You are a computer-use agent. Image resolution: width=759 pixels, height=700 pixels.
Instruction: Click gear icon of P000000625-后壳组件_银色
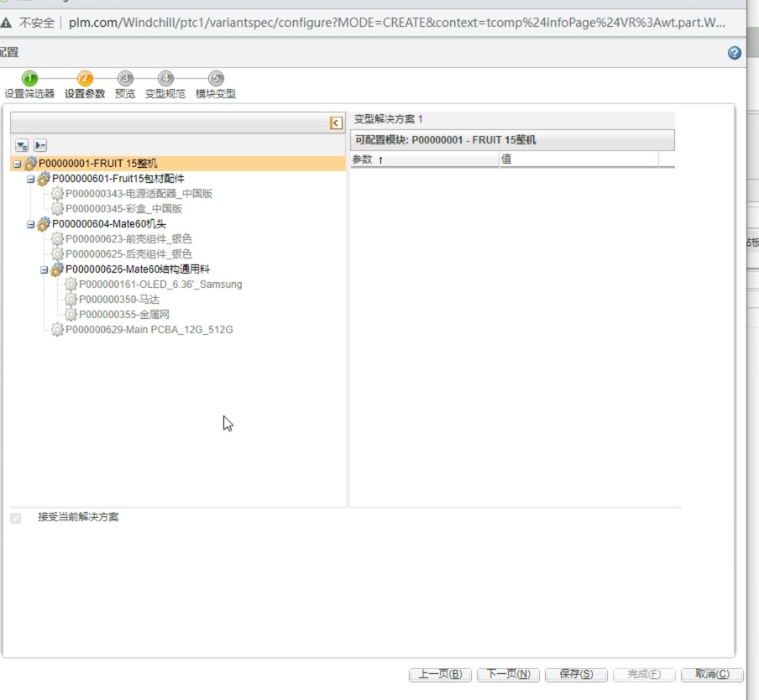57,254
